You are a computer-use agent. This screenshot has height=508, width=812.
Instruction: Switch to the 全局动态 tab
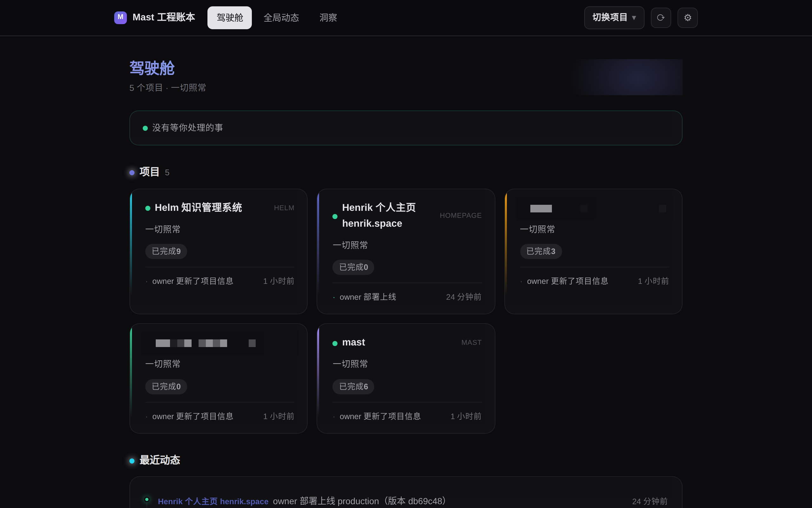(281, 17)
